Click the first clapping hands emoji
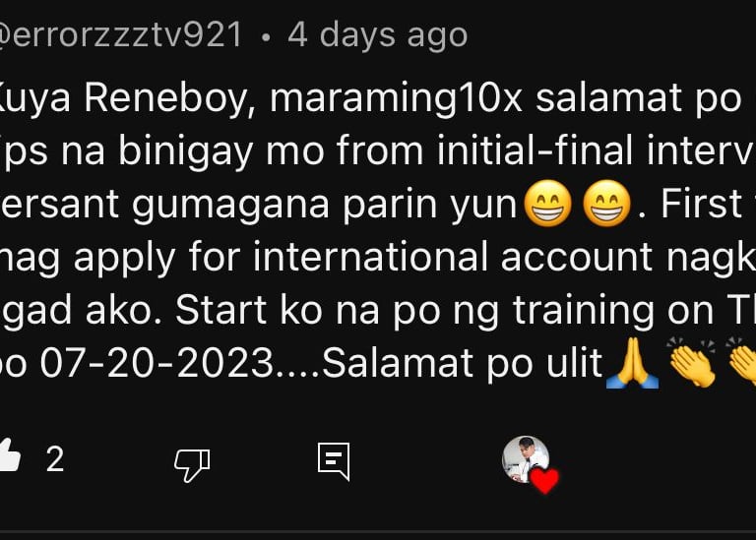756x540 pixels. 691,362
